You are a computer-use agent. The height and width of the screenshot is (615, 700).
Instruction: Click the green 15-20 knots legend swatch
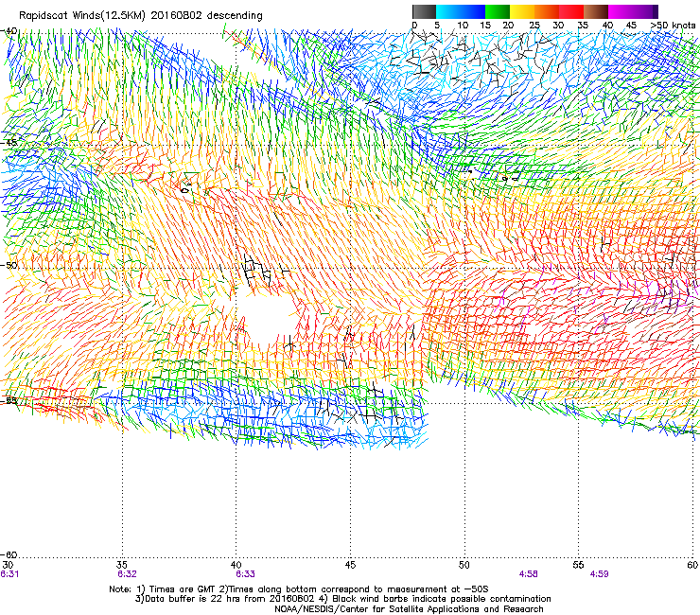(498, 11)
